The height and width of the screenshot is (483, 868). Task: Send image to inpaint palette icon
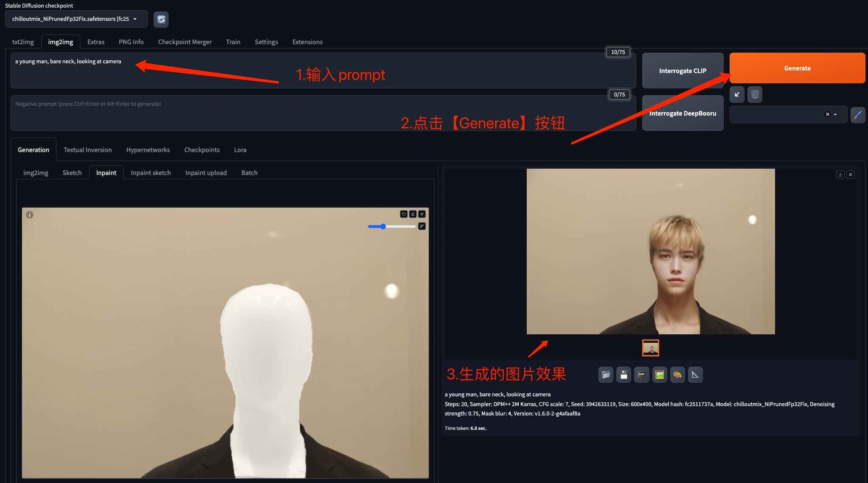677,375
